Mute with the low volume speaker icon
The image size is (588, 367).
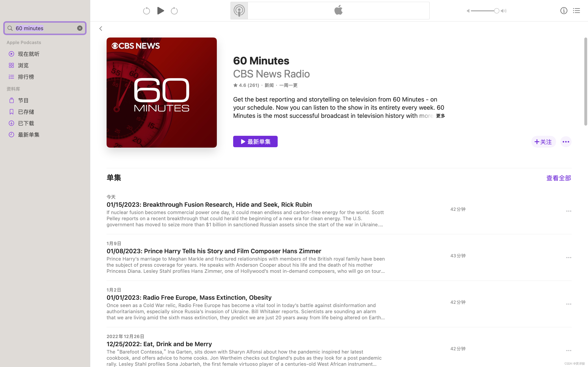[x=468, y=11]
